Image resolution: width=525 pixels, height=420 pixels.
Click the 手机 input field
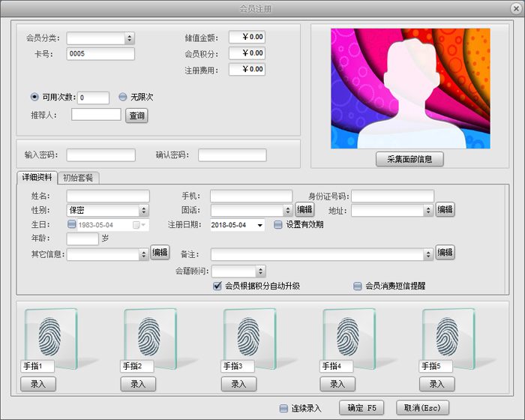tap(251, 196)
